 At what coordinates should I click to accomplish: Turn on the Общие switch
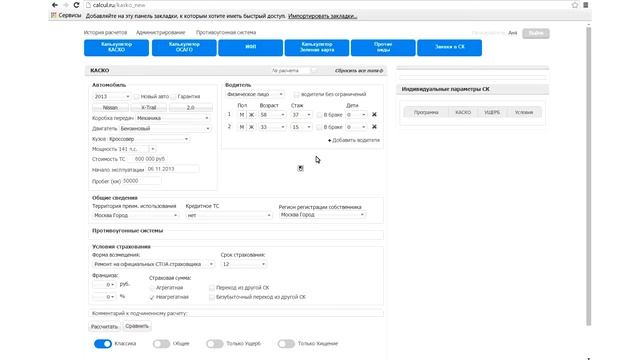pos(161,344)
